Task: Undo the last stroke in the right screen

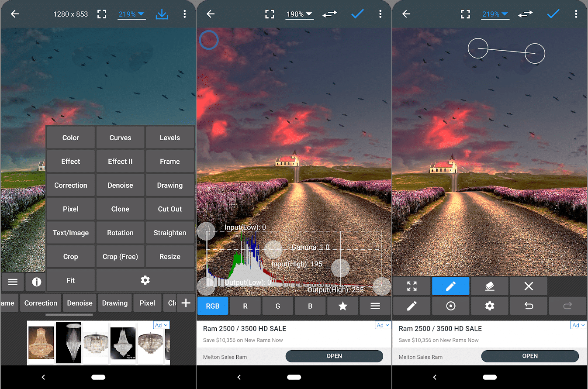Action: (529, 306)
